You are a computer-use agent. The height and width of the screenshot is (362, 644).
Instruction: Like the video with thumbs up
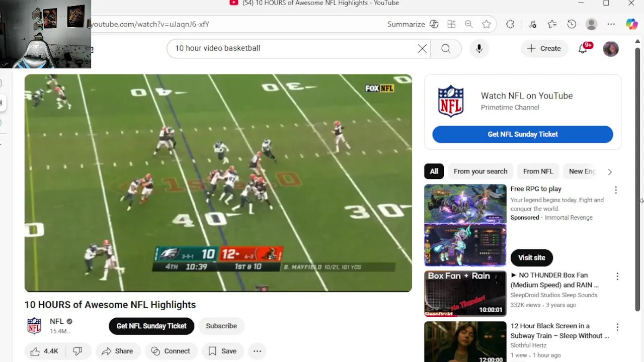point(45,351)
